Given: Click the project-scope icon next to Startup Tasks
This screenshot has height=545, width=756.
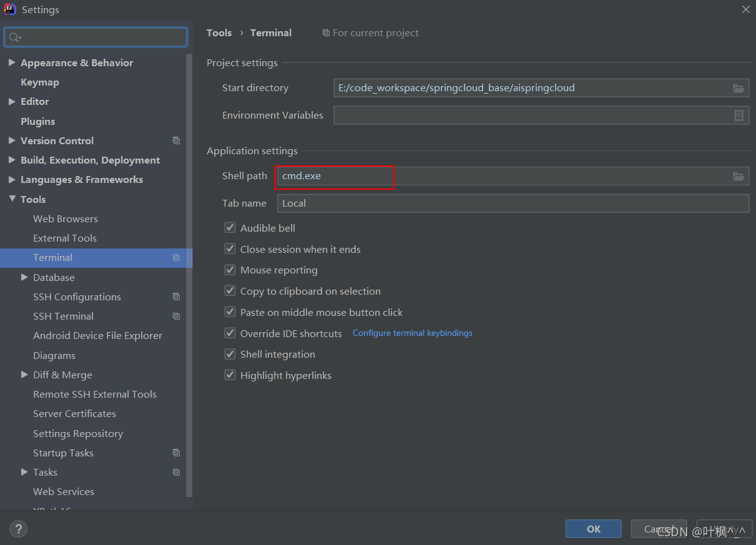Looking at the screenshot, I should click(176, 453).
